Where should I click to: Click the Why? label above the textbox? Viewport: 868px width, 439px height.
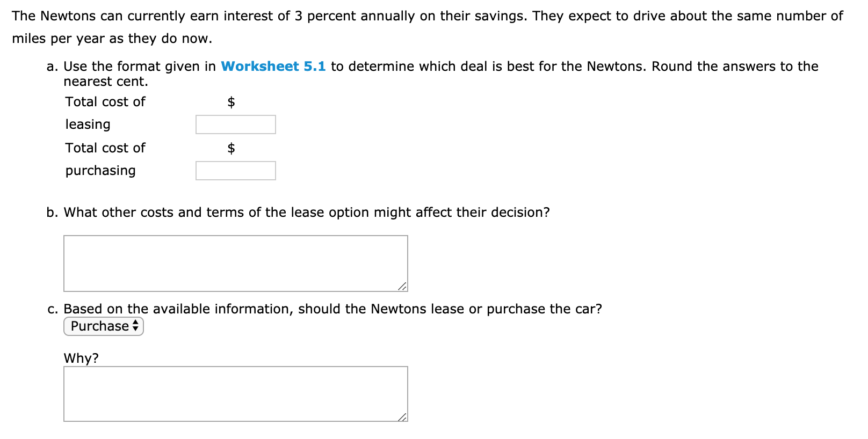point(81,358)
